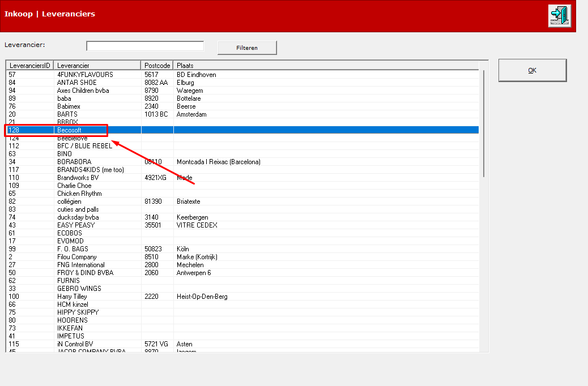Click the vertical list scrollbar thumb
The width and height of the screenshot is (588, 386).
pos(484,124)
